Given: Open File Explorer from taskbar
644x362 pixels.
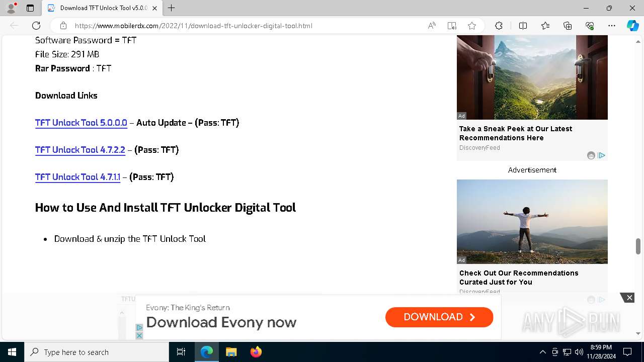Looking at the screenshot, I should pyautogui.click(x=231, y=352).
